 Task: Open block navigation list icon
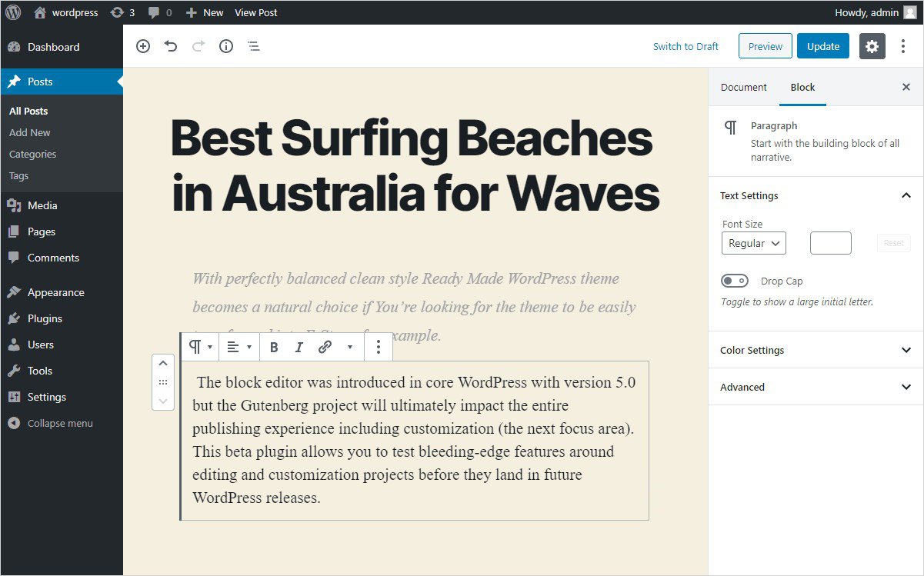(254, 46)
